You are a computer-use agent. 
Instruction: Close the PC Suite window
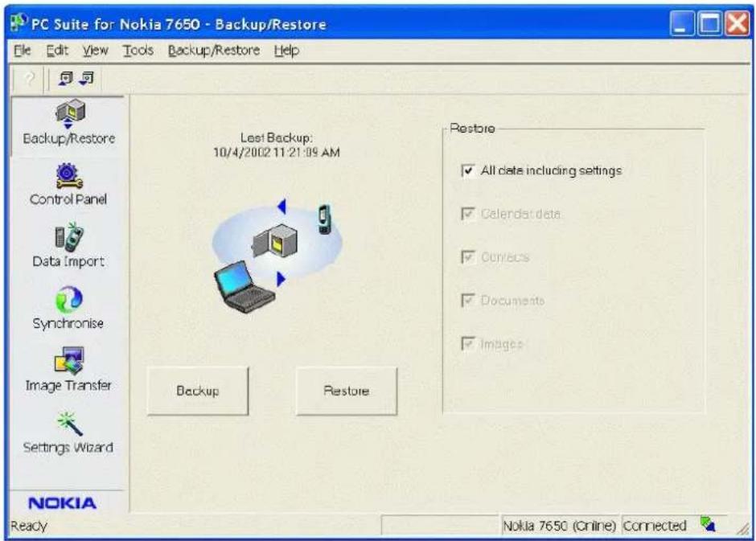click(738, 23)
